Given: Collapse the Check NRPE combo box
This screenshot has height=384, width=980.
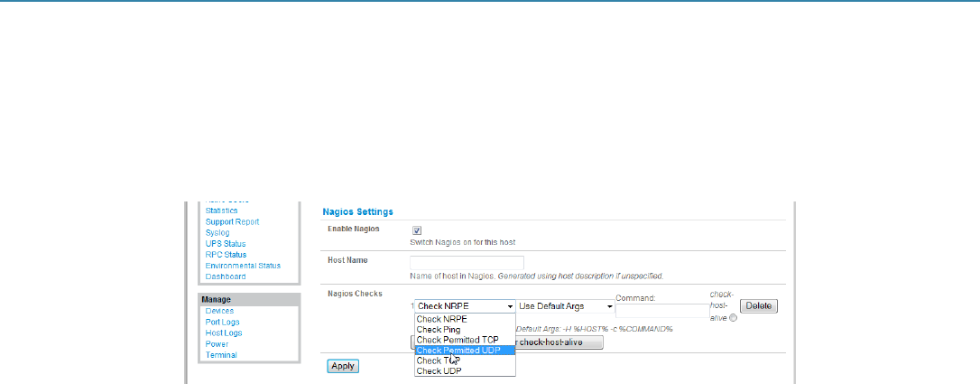Looking at the screenshot, I should coord(465,306).
